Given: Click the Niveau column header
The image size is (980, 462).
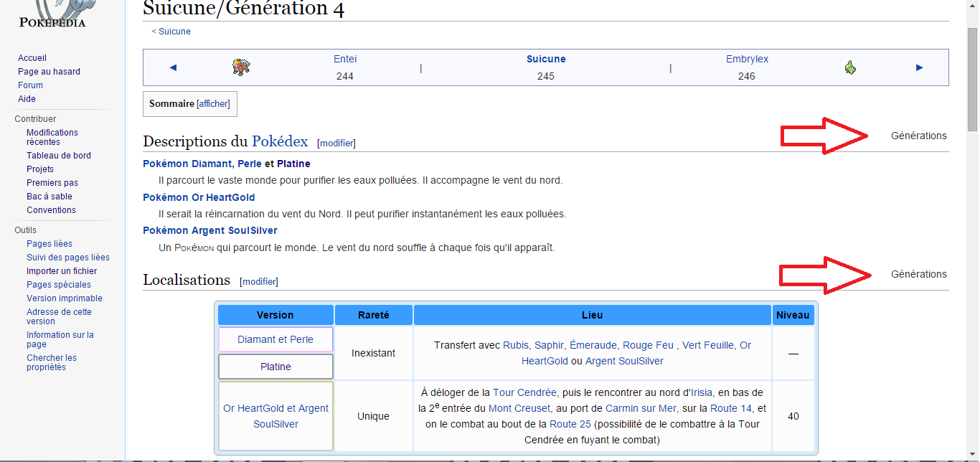Looking at the screenshot, I should pyautogui.click(x=793, y=315).
